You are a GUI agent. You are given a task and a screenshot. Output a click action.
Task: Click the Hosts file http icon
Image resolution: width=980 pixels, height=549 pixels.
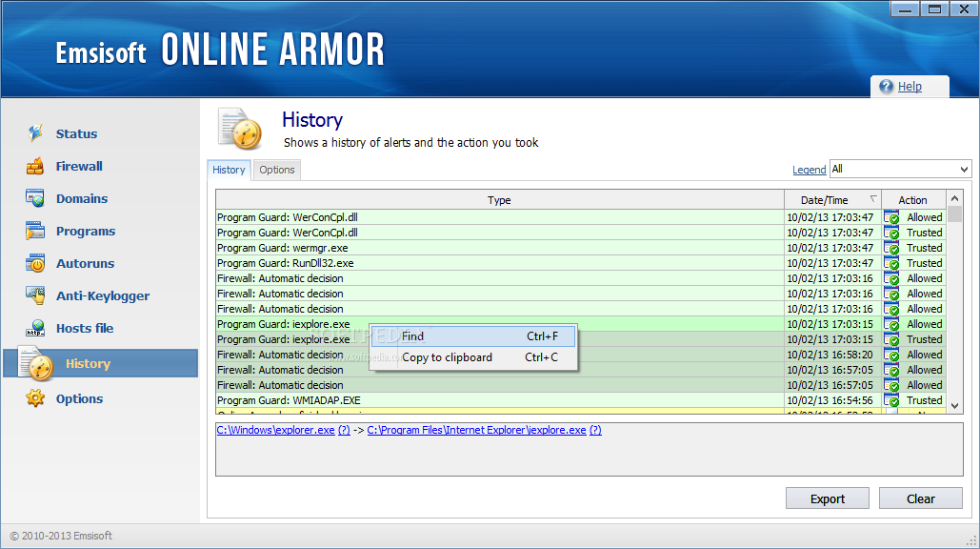pyautogui.click(x=35, y=328)
